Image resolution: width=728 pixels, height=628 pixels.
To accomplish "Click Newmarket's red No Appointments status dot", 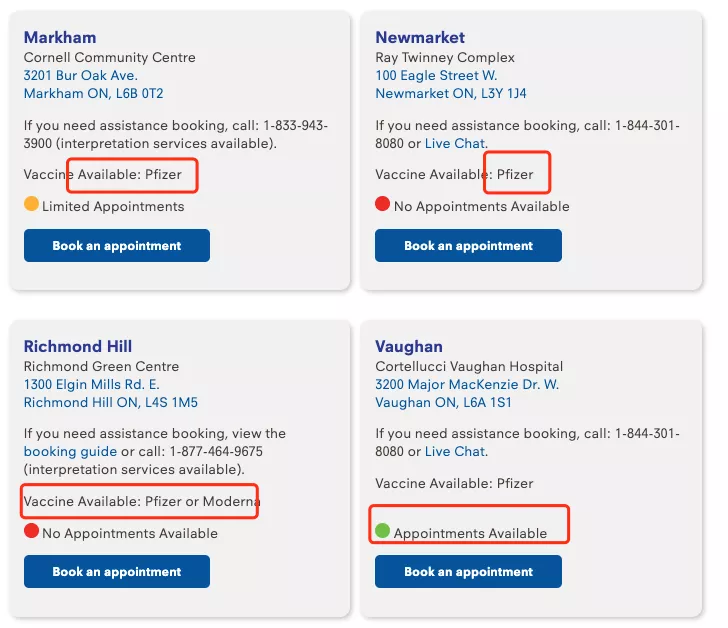I will click(x=383, y=204).
